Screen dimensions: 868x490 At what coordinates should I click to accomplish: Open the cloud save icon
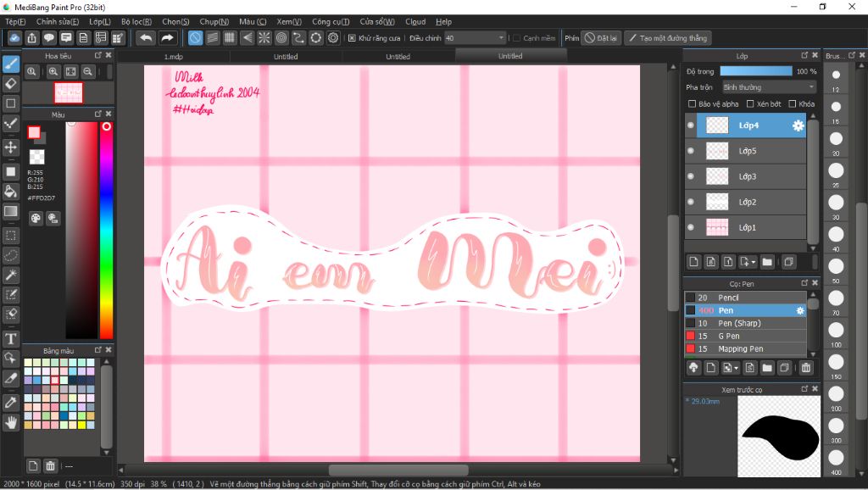(x=14, y=37)
